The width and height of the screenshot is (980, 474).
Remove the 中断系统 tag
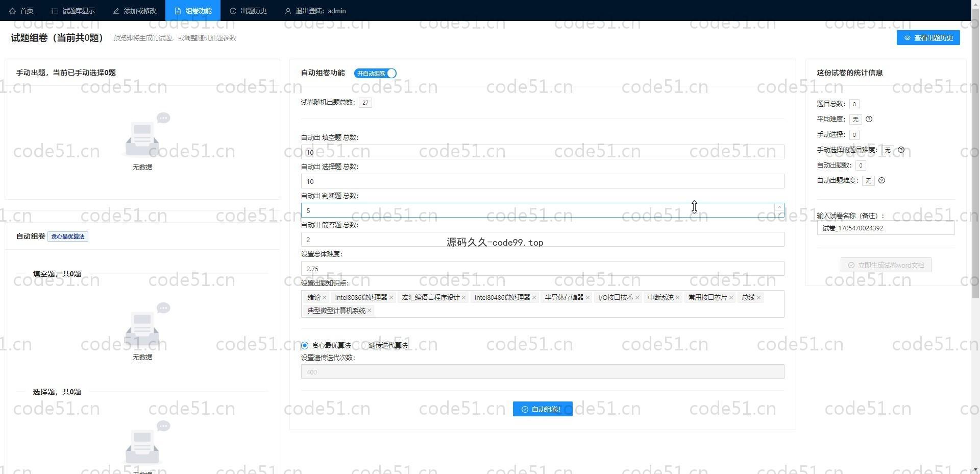(x=677, y=298)
